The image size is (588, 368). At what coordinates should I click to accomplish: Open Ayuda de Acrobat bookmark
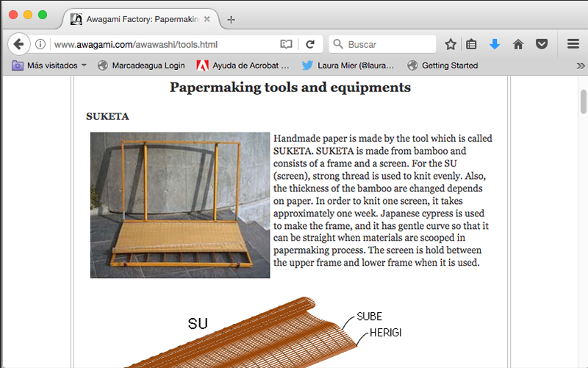243,66
